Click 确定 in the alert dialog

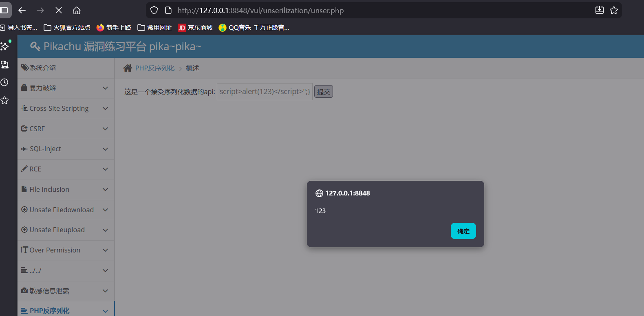coord(463,231)
